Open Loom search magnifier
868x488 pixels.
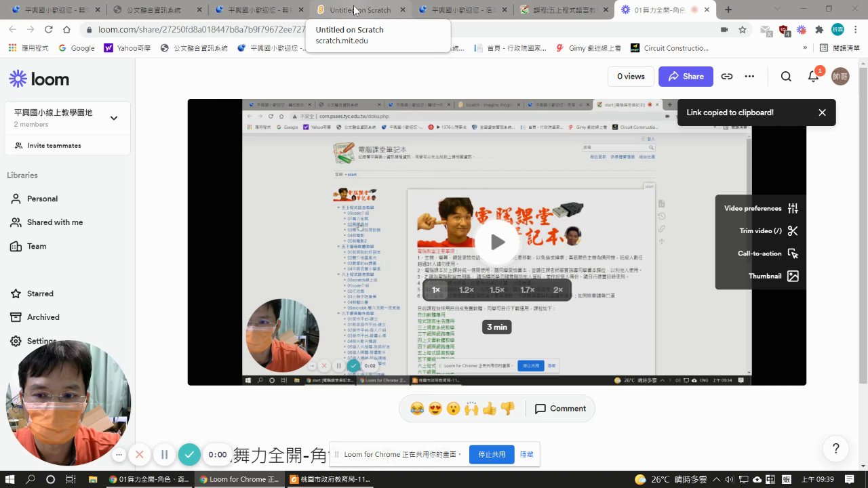tap(786, 77)
